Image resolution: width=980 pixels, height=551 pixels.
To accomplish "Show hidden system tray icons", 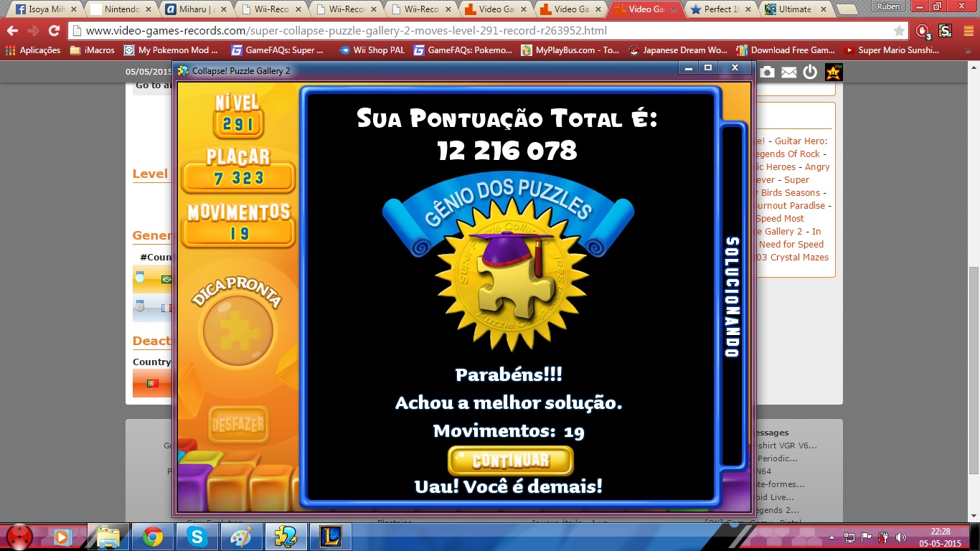I will [833, 537].
